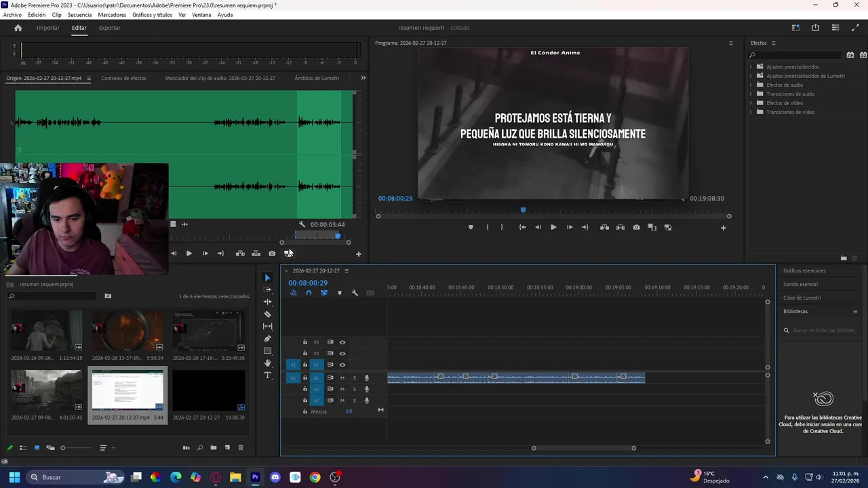Click New Item icon in Project panel

coord(227,447)
